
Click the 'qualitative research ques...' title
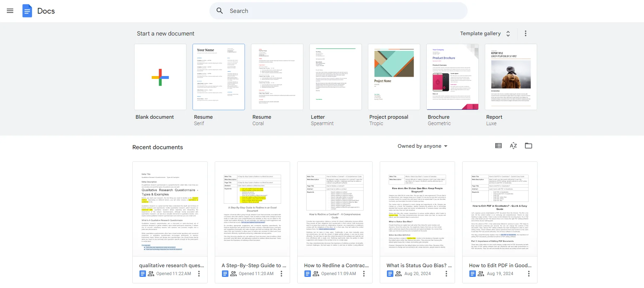pos(172,265)
